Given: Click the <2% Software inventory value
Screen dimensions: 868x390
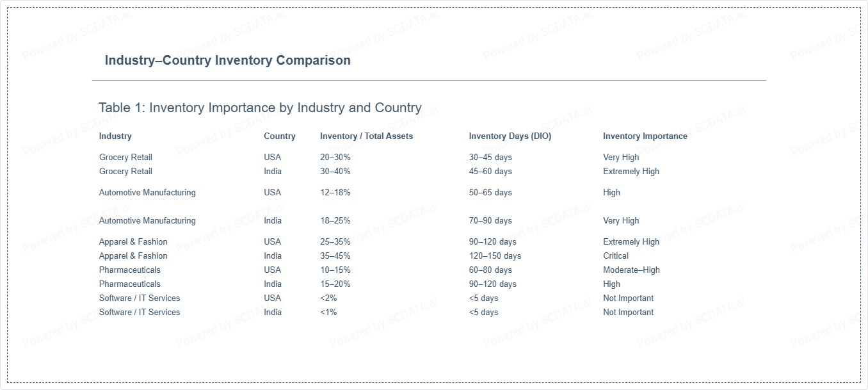Looking at the screenshot, I should 328,298.
